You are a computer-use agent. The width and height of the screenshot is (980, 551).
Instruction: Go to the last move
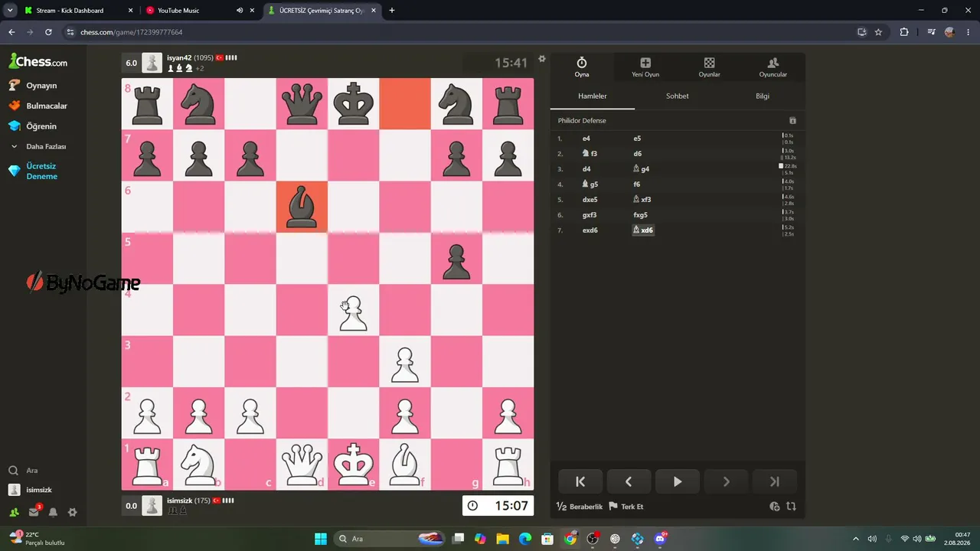[x=775, y=481]
